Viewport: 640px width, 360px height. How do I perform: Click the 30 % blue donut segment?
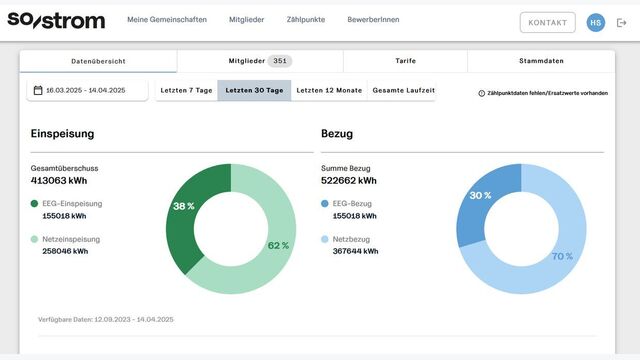[x=480, y=196]
